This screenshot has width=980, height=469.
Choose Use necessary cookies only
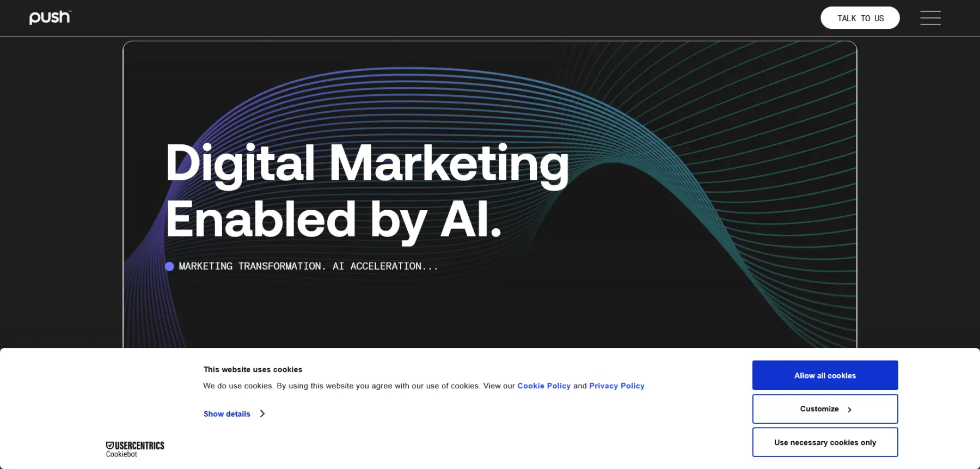coord(825,442)
